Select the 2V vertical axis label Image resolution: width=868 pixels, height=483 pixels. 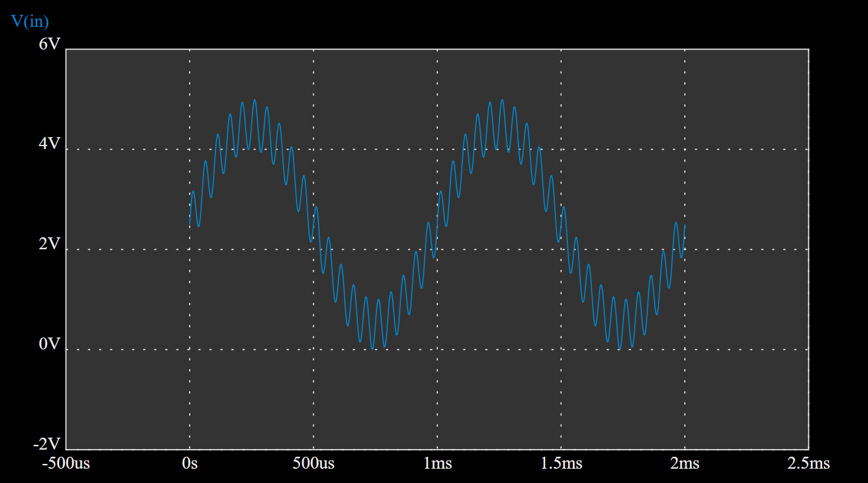50,244
